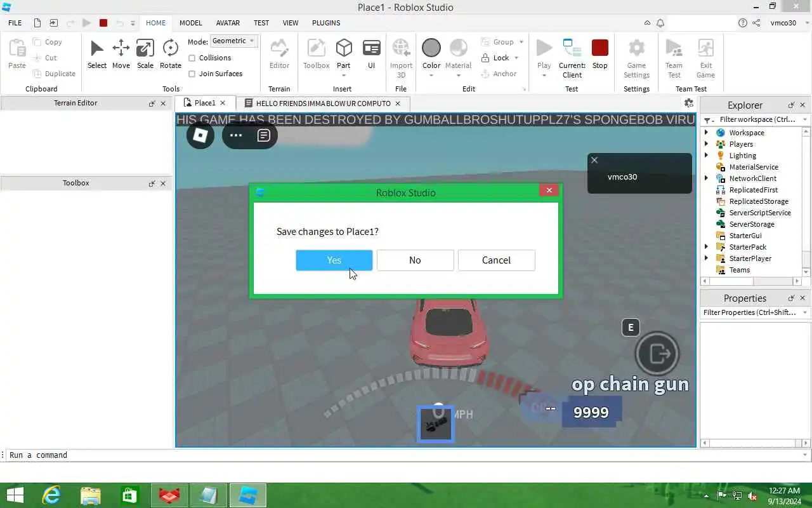Select ServerScriptService in Explorer
The image size is (812, 508).
(759, 213)
